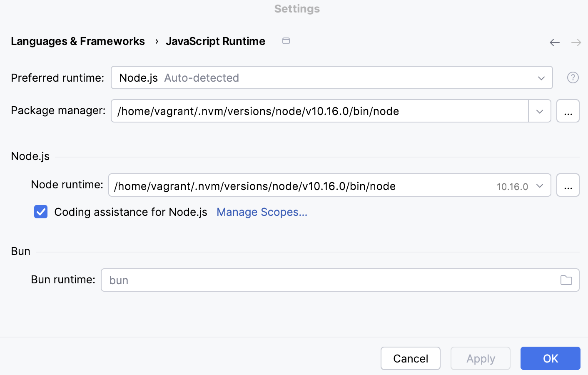
Task: Open help via the question mark icon
Action: pyautogui.click(x=573, y=77)
